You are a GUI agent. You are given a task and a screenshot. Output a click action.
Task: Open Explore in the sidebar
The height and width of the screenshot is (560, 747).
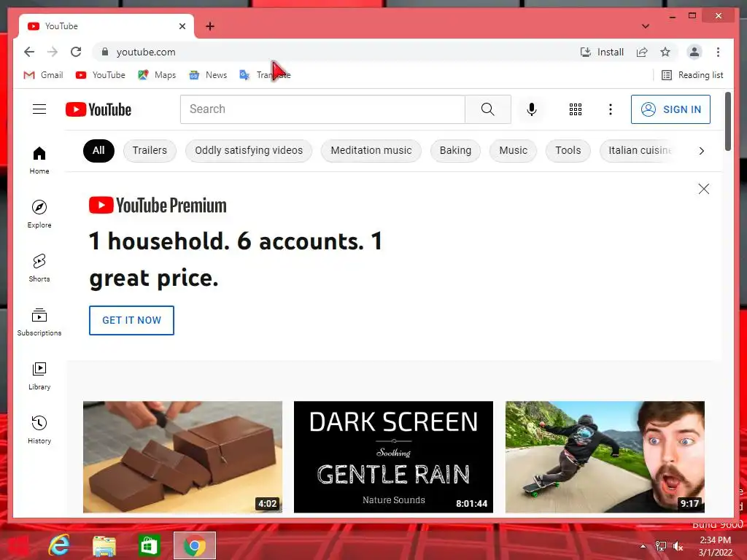point(39,214)
